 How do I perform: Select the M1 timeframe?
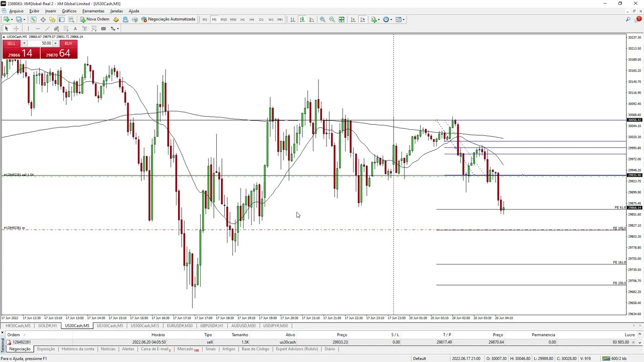(205, 20)
